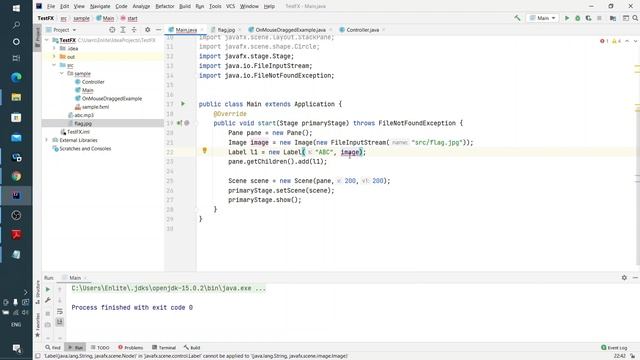Click the wrench icon in Run panel
The width and height of the screenshot is (640, 360).
pos(48,300)
